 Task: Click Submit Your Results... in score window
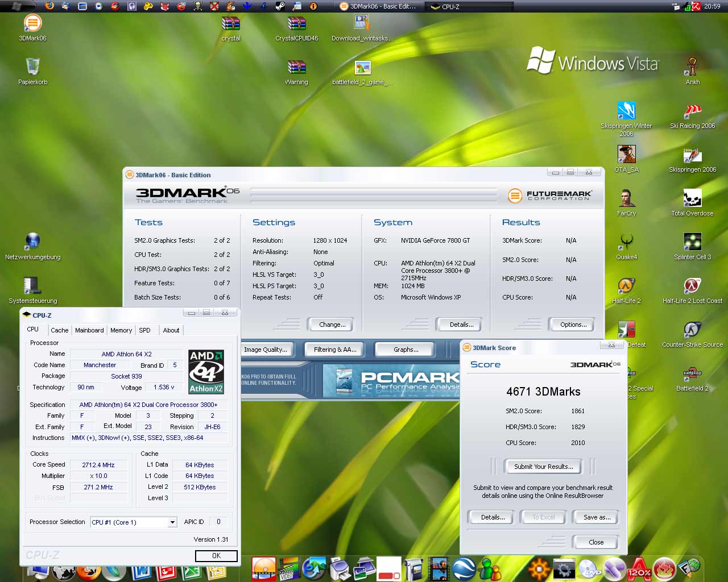tap(543, 467)
